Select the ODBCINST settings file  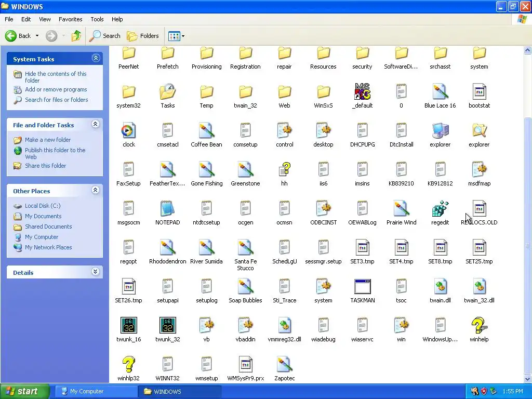click(323, 208)
